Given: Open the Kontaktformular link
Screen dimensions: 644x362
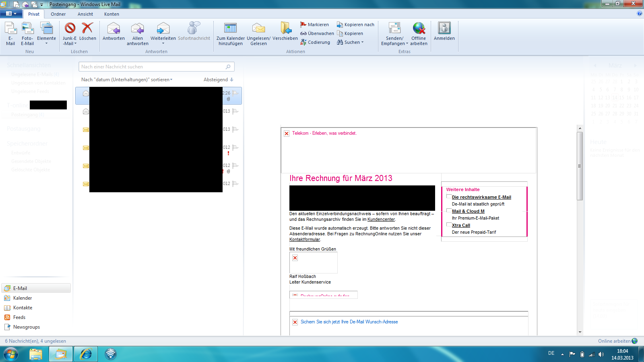Looking at the screenshot, I should [x=305, y=240].
